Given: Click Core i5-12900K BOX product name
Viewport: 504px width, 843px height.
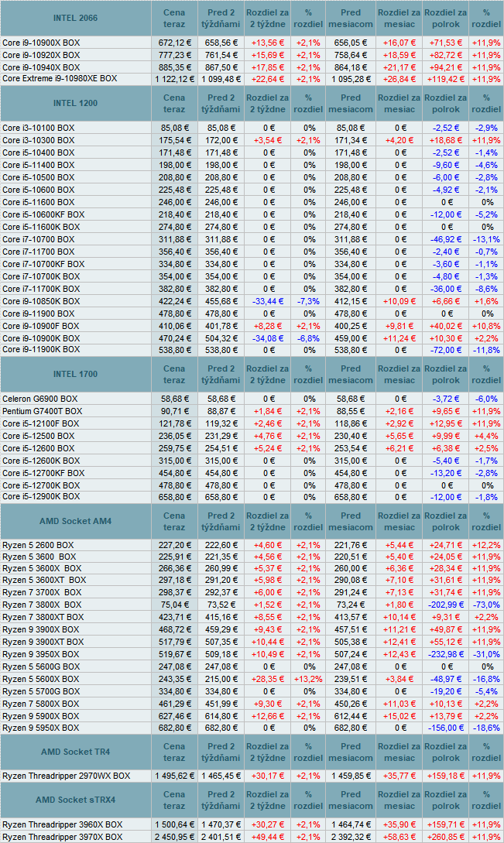Looking at the screenshot, I should coord(41,497).
